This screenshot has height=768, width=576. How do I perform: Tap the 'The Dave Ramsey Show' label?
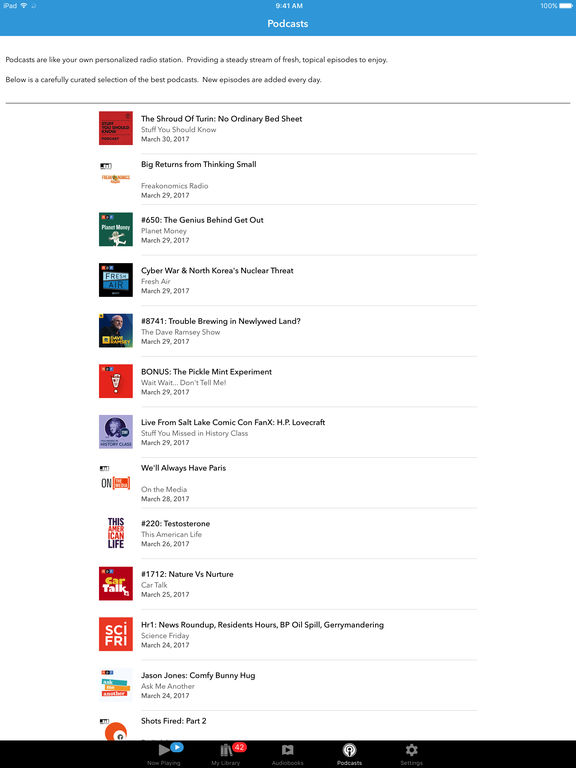coord(180,332)
